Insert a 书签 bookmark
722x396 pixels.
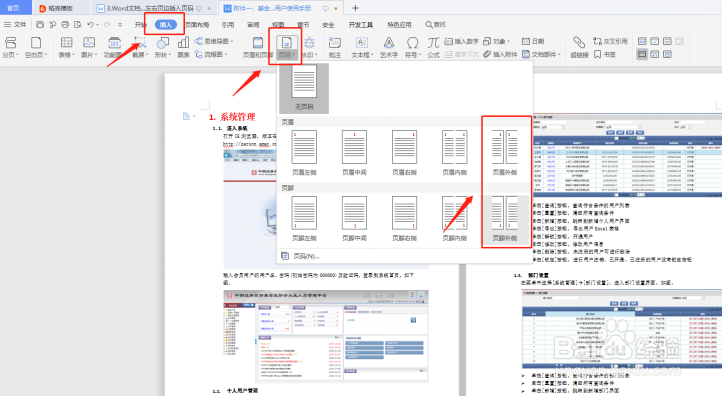[x=605, y=54]
